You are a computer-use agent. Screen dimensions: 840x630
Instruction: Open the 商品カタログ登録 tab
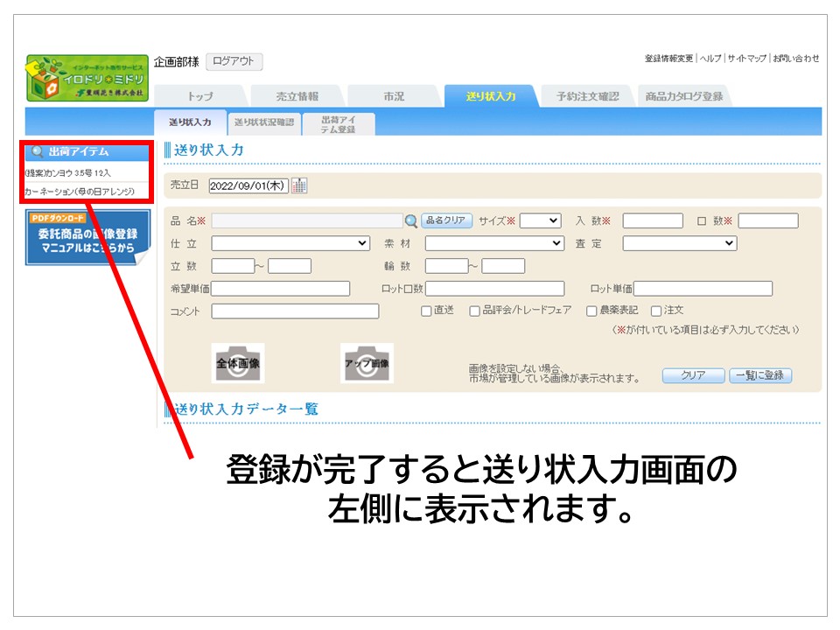[683, 96]
